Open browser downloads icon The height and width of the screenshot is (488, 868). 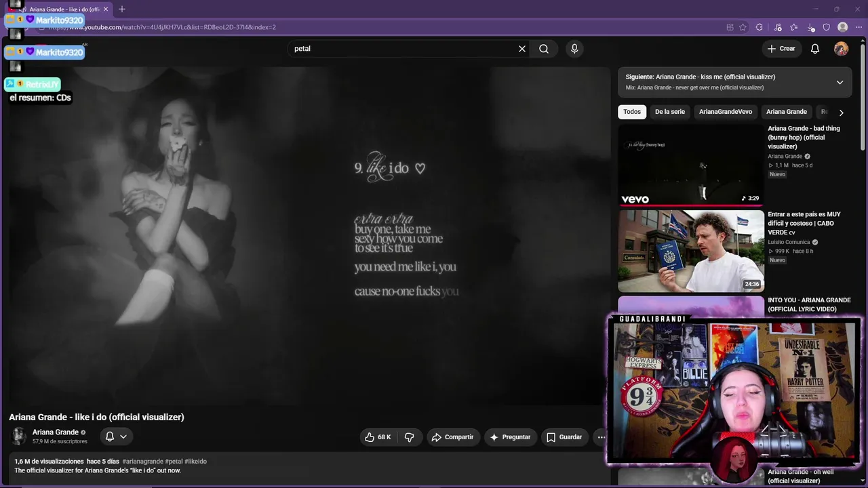point(811,27)
